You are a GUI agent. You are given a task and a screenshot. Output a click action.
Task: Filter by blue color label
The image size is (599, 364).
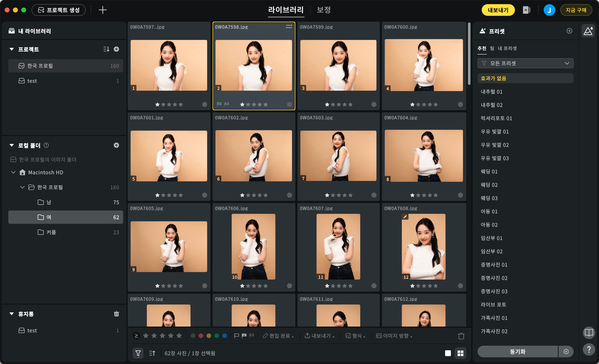tap(225, 336)
